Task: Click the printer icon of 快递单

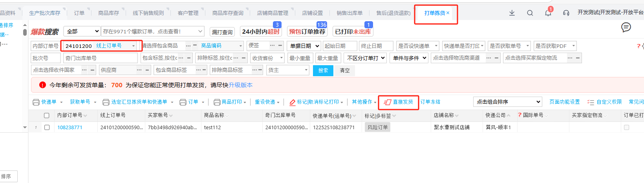Action: (x=36, y=102)
